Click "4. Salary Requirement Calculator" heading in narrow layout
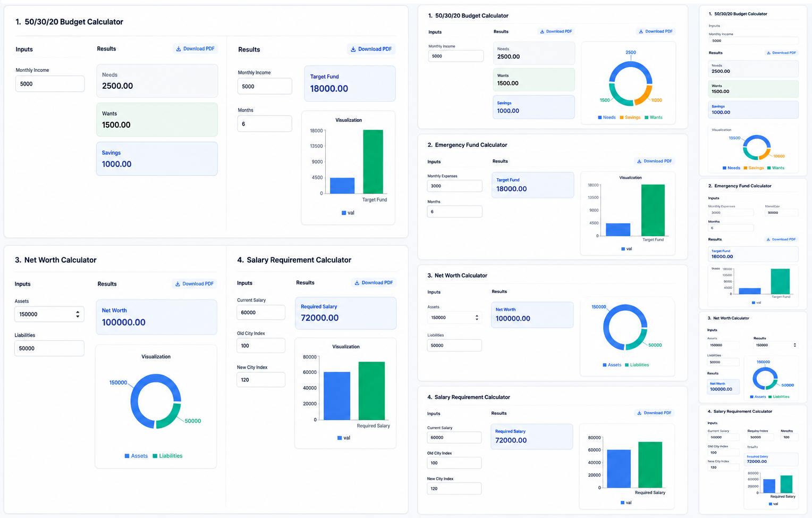The height and width of the screenshot is (518, 812). [x=740, y=412]
